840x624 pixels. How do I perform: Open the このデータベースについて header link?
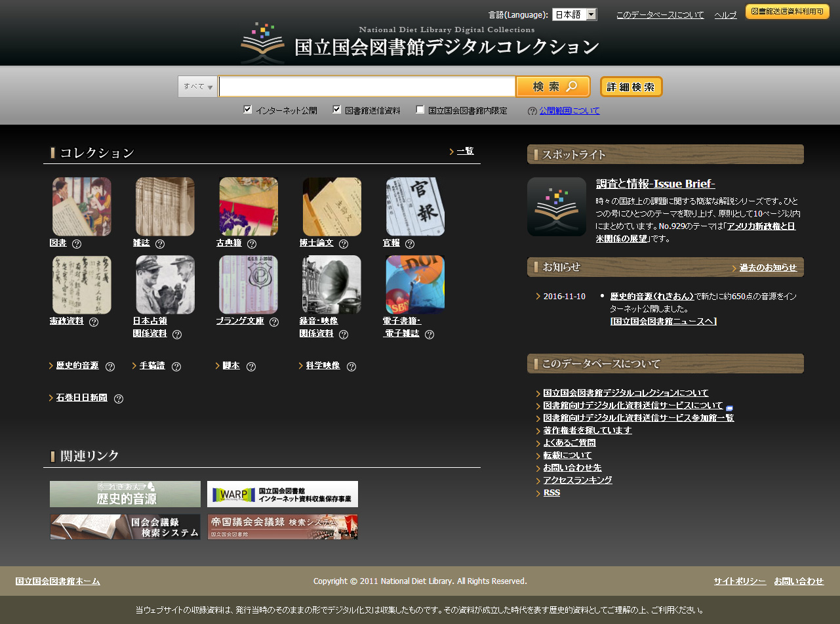pyautogui.click(x=660, y=15)
